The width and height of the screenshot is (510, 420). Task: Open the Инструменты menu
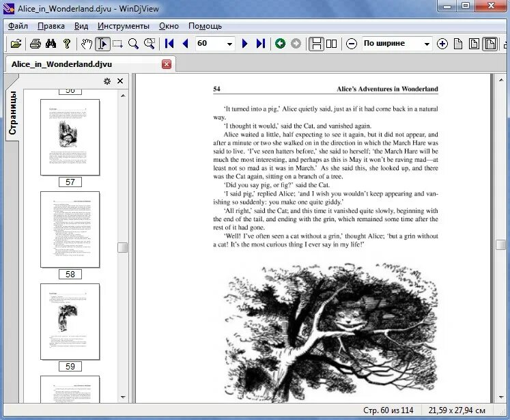point(124,26)
